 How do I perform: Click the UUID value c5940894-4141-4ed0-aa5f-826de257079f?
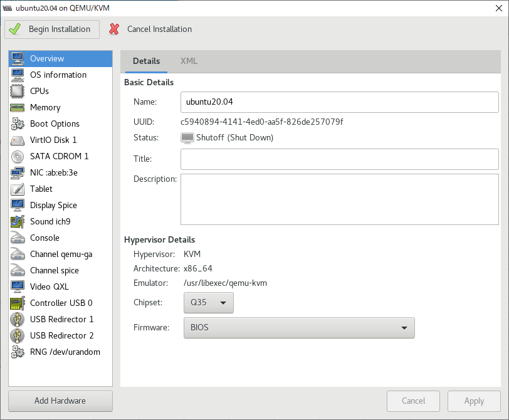coord(261,122)
